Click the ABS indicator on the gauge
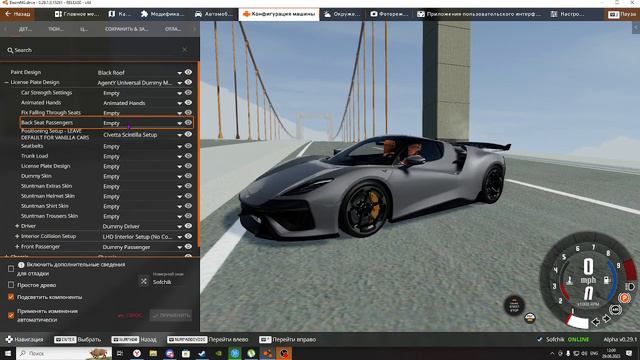This screenshot has height=360, width=640. click(616, 310)
